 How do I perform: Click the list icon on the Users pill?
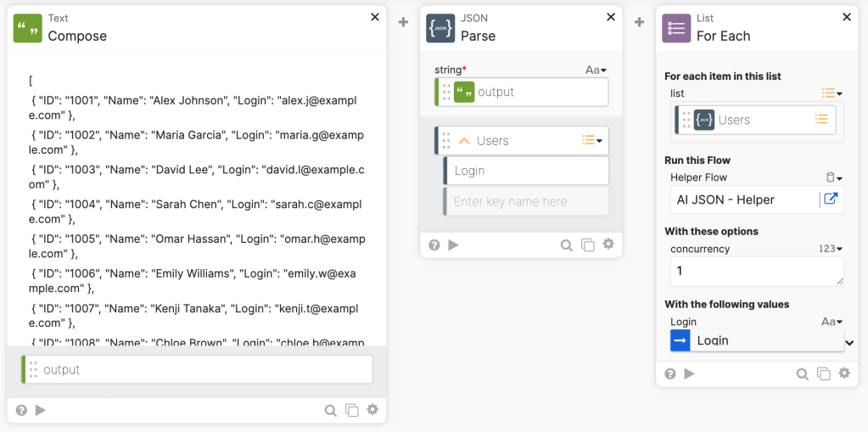[x=821, y=119]
